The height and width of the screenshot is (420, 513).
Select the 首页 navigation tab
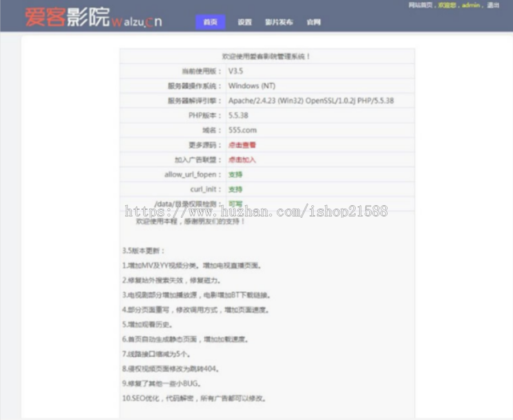pyautogui.click(x=210, y=22)
